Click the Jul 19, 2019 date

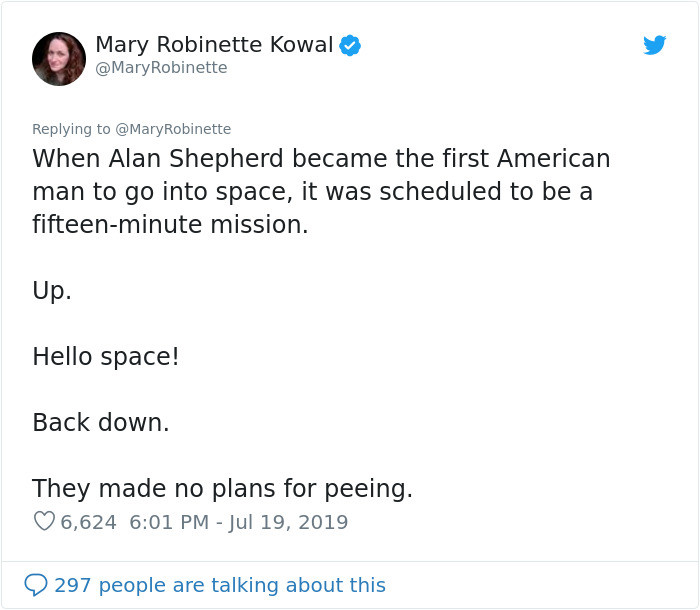coord(288,522)
